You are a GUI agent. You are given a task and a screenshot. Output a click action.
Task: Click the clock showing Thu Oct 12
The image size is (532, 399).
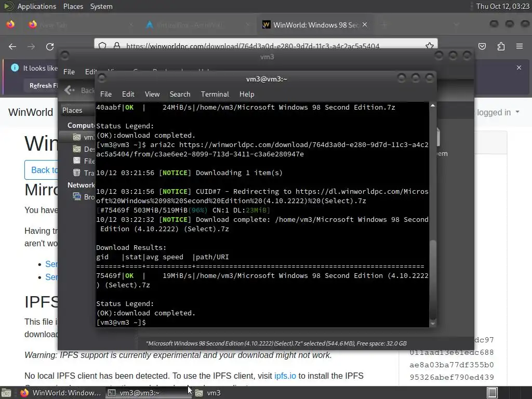click(502, 6)
